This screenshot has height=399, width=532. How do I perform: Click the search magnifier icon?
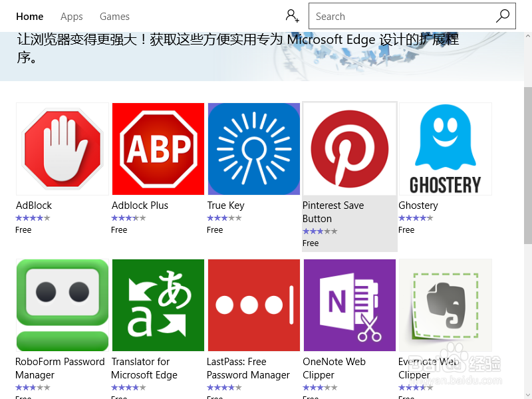pos(503,16)
